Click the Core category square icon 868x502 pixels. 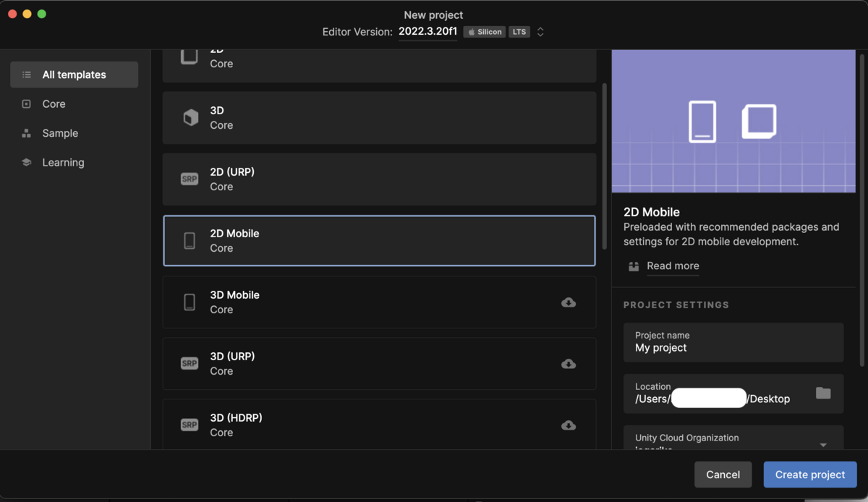[x=27, y=104]
